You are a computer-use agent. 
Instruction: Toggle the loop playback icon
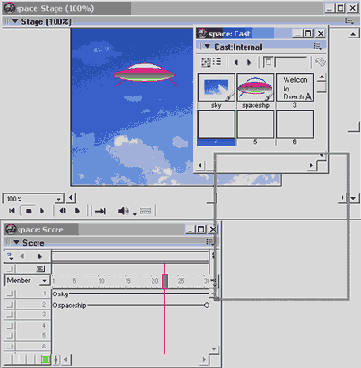coord(100,211)
